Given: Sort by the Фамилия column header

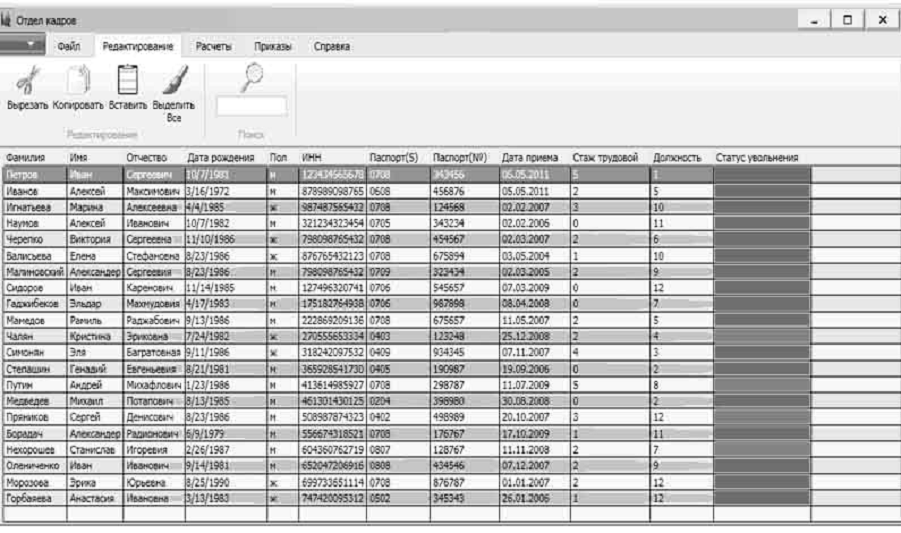Looking at the screenshot, I should pyautogui.click(x=34, y=158).
